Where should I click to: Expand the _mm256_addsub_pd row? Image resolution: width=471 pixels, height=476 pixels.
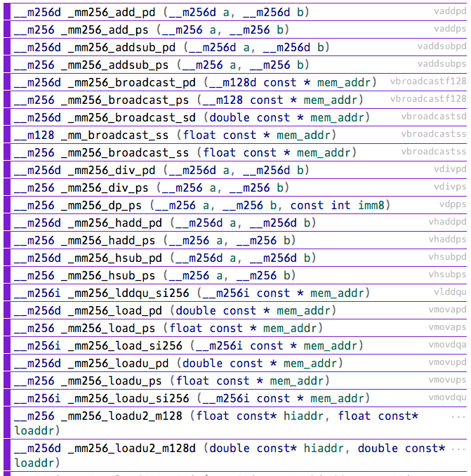[x=235, y=47]
